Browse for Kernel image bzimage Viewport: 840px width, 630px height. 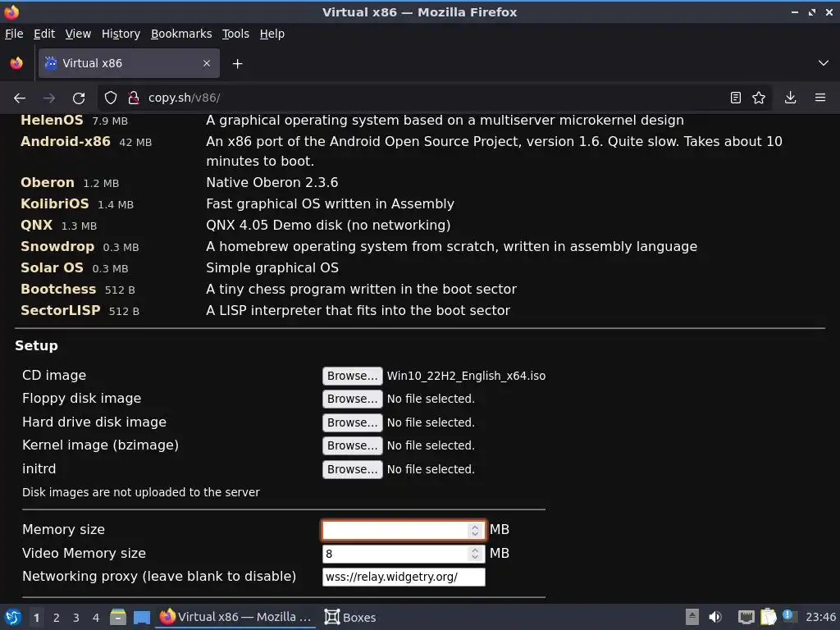click(x=353, y=445)
